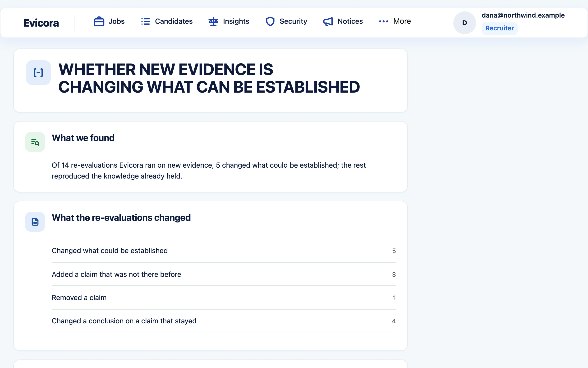Click the Removed a claim row
The image size is (588, 368).
[224, 298]
